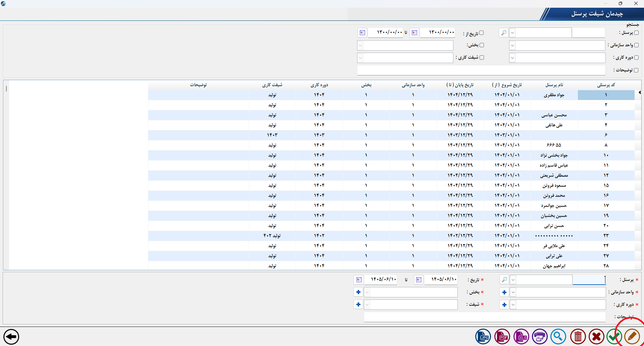Select row of علی هاتفی

[391, 125]
